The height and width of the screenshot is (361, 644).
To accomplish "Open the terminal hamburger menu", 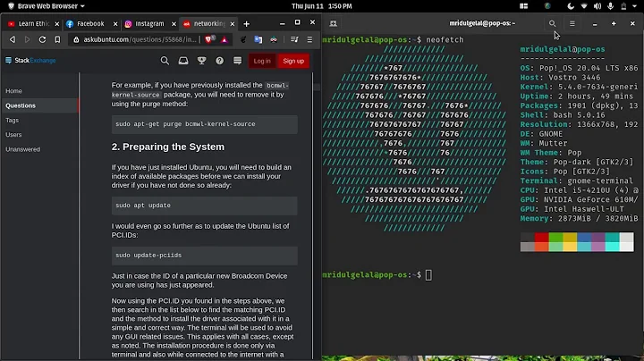I will coord(572,24).
